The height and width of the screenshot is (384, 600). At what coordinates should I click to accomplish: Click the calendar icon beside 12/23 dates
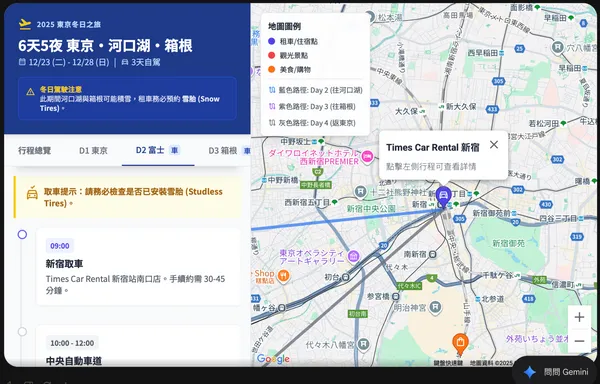click(22, 62)
